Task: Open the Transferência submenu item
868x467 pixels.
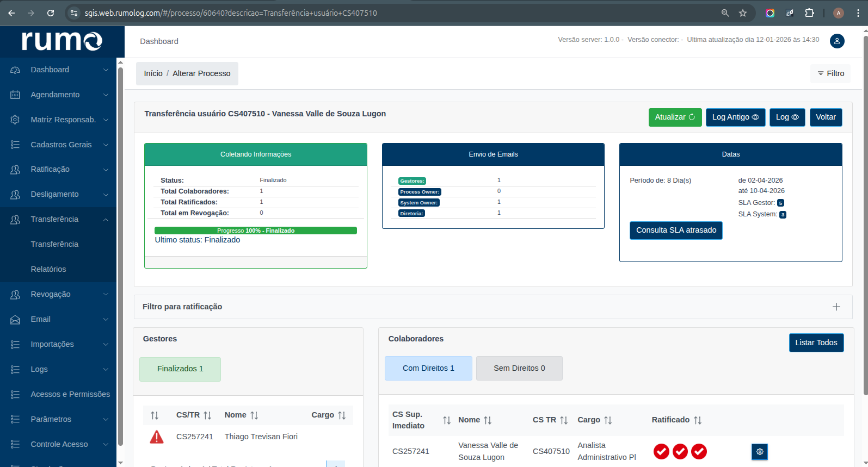Action: pyautogui.click(x=54, y=245)
